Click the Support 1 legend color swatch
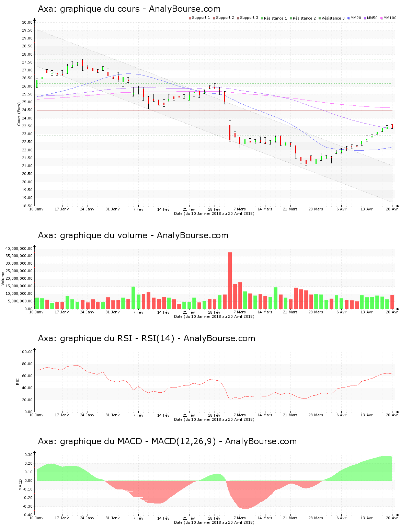Image resolution: width=412 pixels, height=532 pixels. (x=190, y=18)
